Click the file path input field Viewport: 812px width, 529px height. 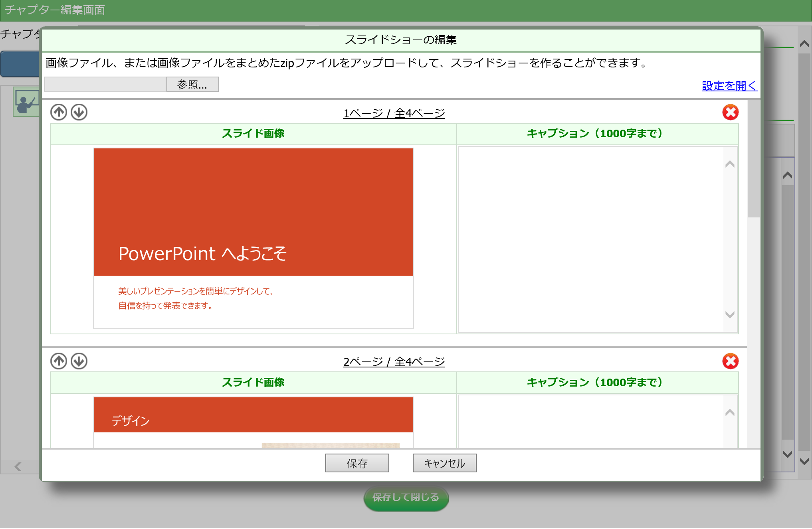tap(105, 85)
